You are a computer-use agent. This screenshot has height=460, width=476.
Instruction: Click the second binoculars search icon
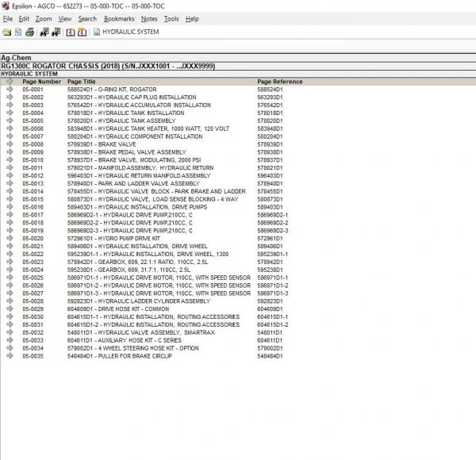56,32
